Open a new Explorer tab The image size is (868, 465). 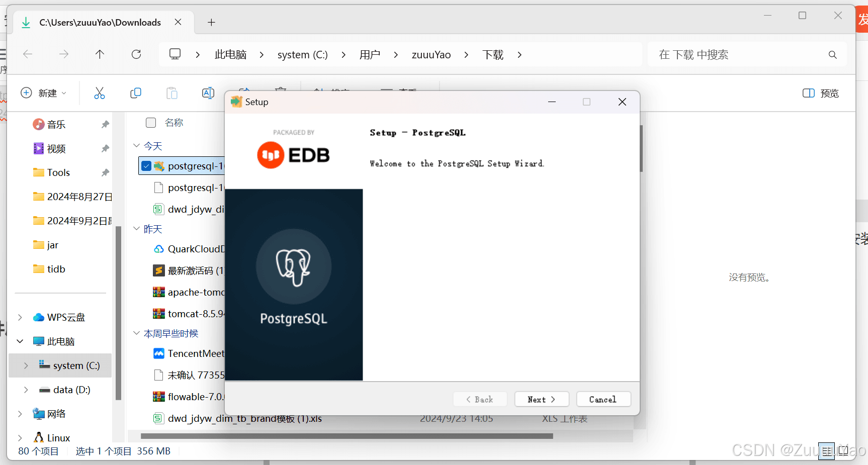click(x=211, y=22)
